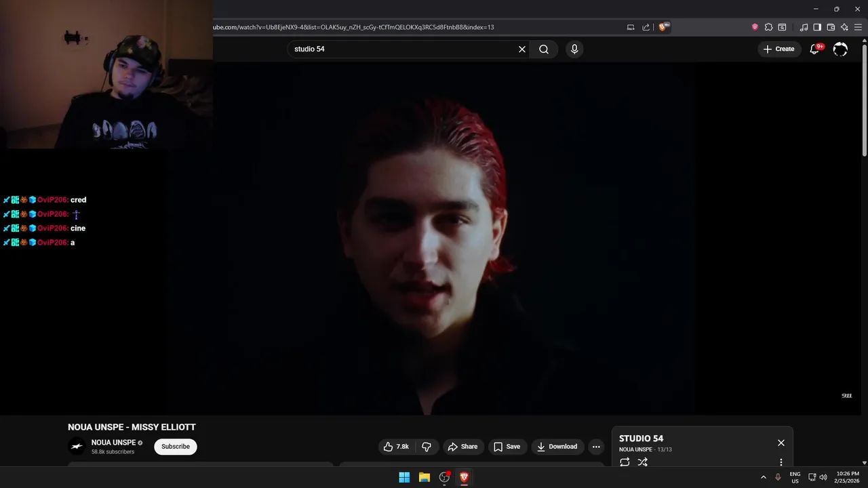Click the browser address bar URL
The image size is (868, 488).
(x=354, y=27)
